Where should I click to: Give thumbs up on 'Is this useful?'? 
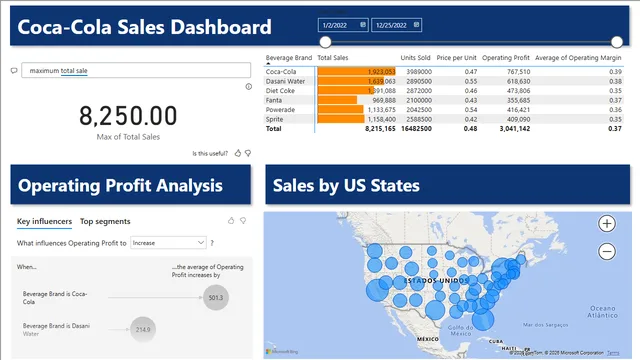(x=238, y=153)
